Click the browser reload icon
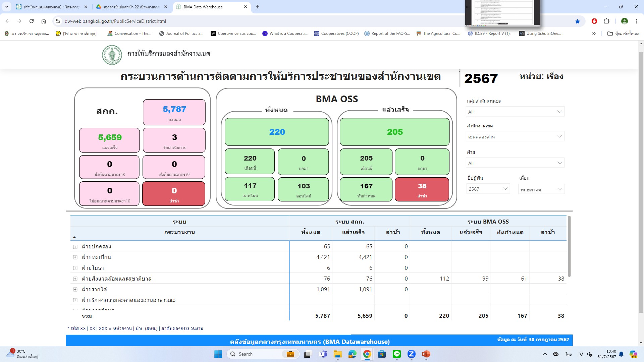 [x=32, y=21]
